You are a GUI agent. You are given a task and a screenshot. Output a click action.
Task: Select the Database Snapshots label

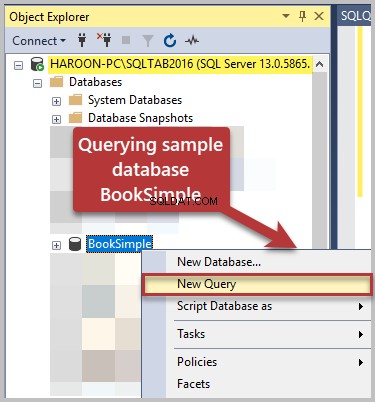click(x=140, y=118)
